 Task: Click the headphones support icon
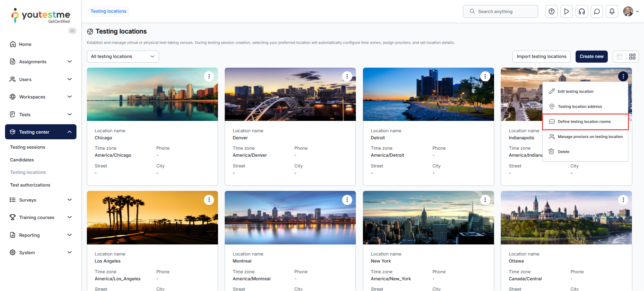coord(582,11)
